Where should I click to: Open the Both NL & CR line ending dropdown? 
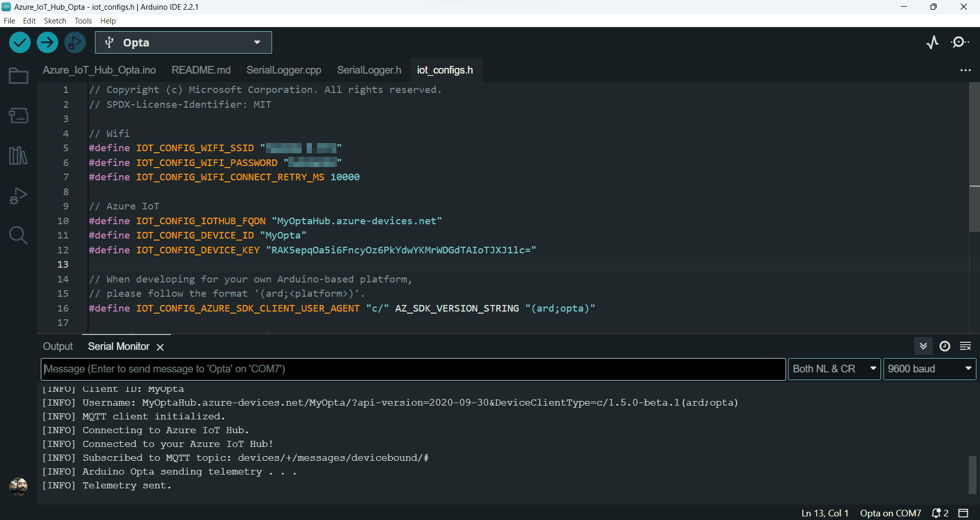(834, 369)
